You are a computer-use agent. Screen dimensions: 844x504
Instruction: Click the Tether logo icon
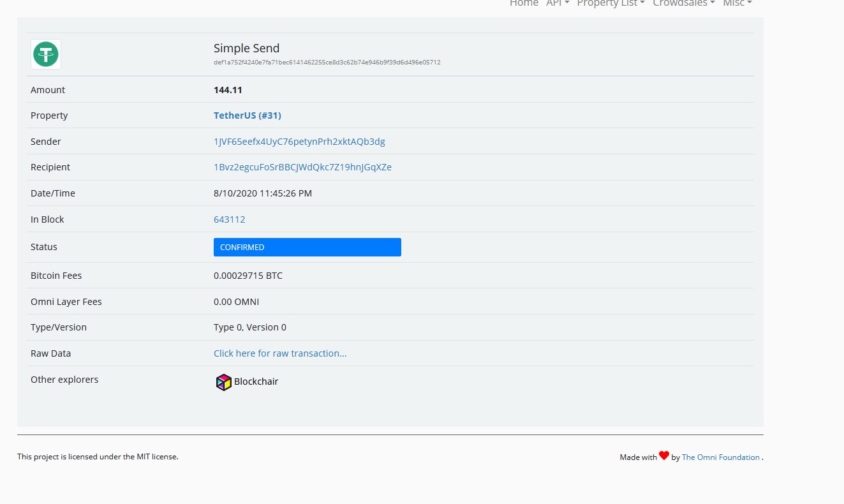[x=46, y=54]
